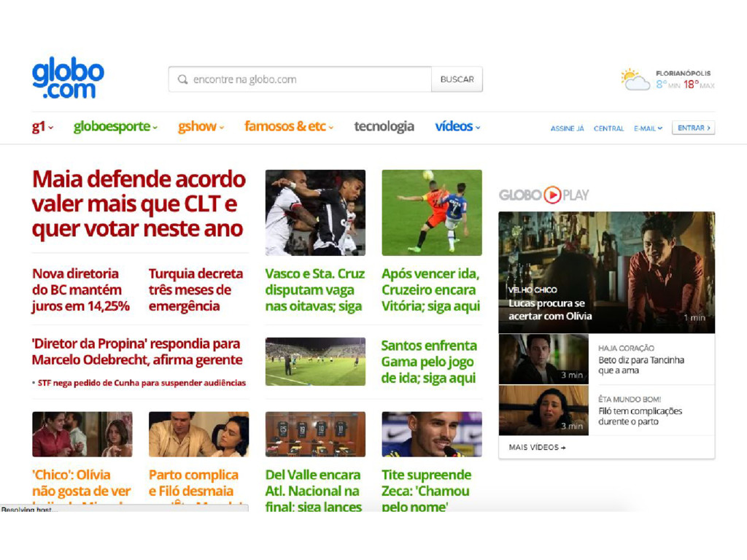747x560 pixels.
Task: Click the search field 'encontre na globo.com'
Action: coord(300,79)
